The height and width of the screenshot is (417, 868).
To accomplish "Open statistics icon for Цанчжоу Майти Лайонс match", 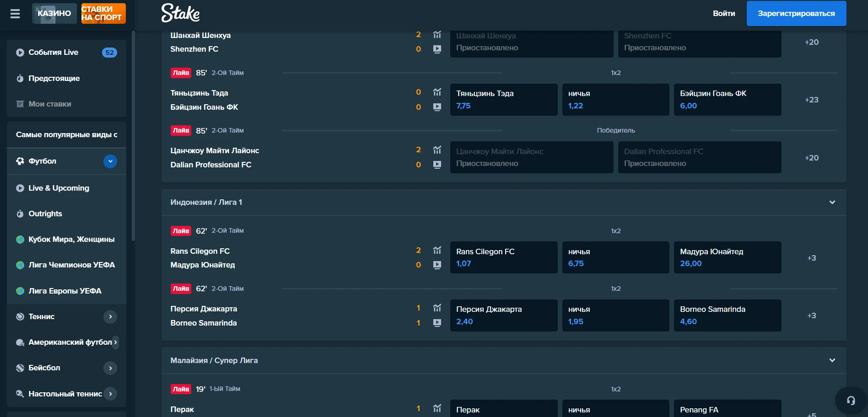I will [x=437, y=150].
